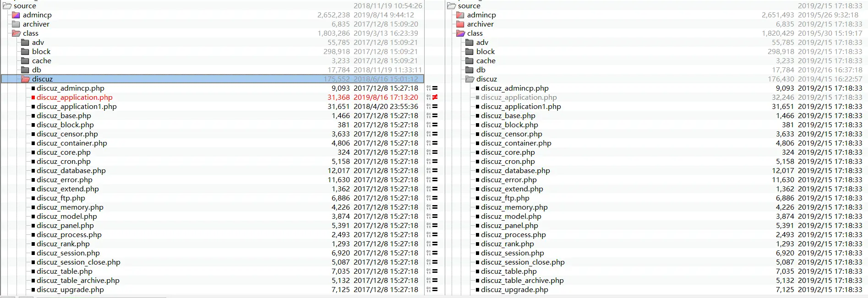The width and height of the screenshot is (868, 298).
Task: Select red discuz_application.php in left pane
Action: (75, 98)
